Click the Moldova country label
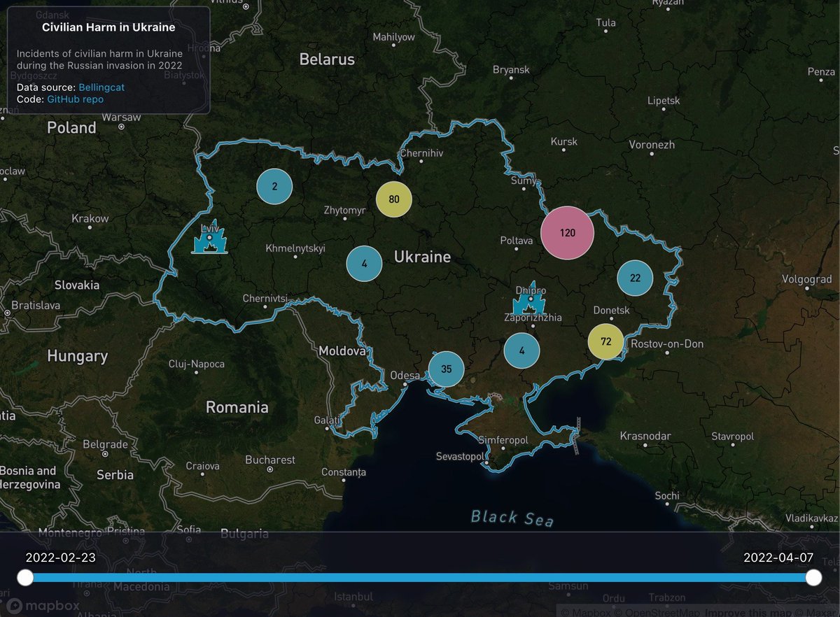The width and height of the screenshot is (840, 617). (342, 351)
